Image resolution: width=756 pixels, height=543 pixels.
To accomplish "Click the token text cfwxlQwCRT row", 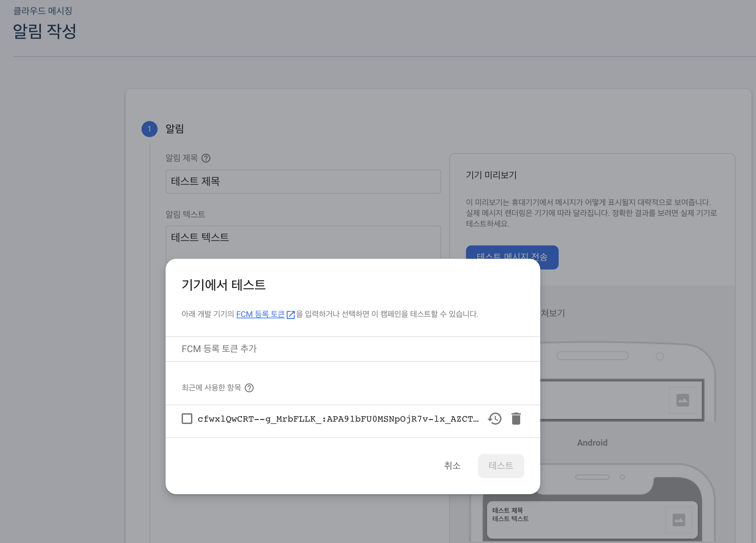I will click(x=338, y=419).
